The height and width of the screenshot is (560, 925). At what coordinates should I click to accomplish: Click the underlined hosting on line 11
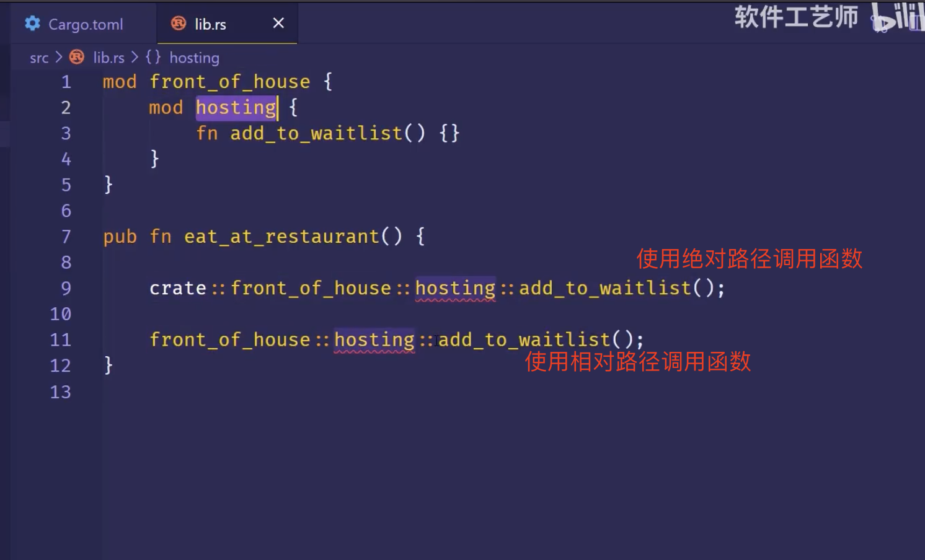374,339
